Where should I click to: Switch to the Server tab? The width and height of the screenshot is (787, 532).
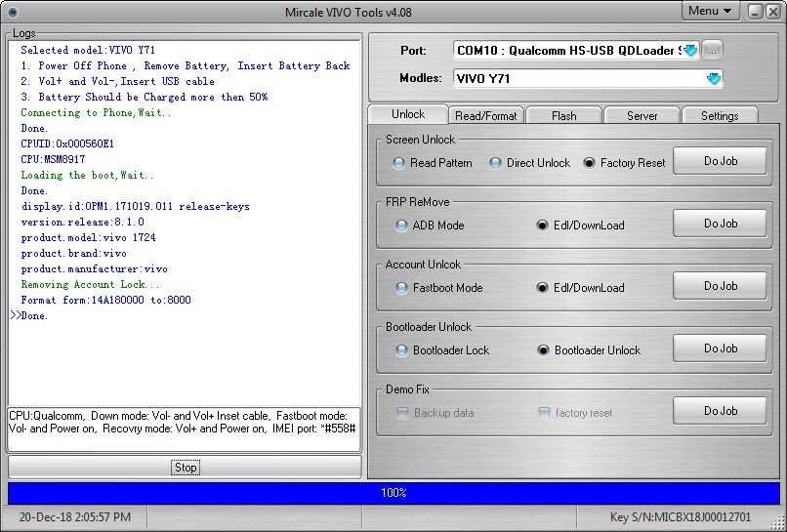tap(642, 116)
